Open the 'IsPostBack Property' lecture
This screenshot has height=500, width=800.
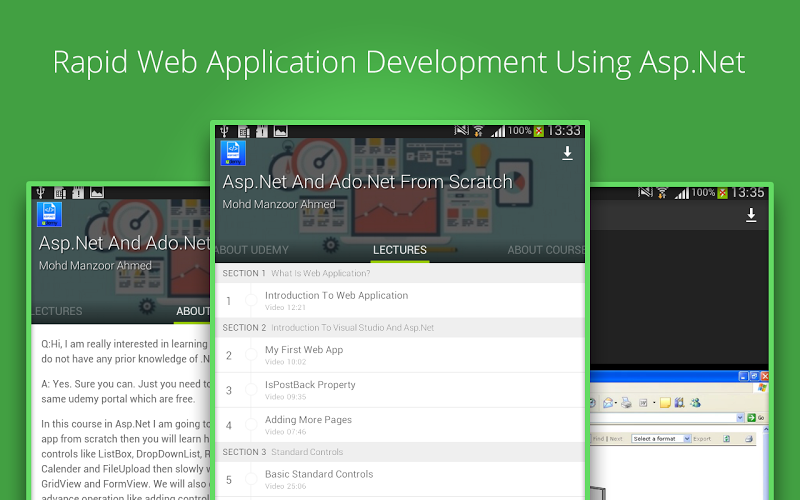tap(310, 389)
